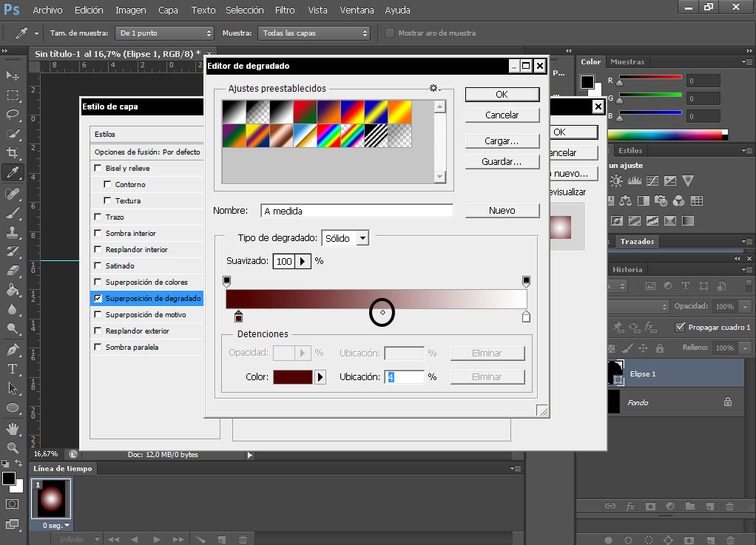The width and height of the screenshot is (756, 545).
Task: Open the Tam. de muestra dropdown
Action: click(165, 33)
